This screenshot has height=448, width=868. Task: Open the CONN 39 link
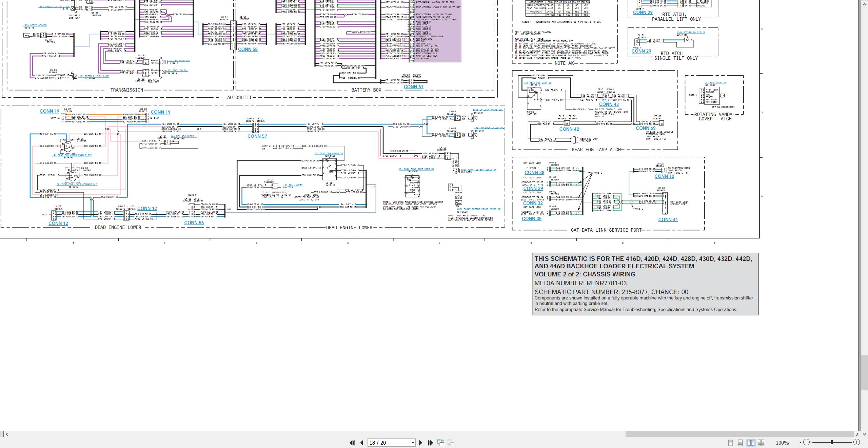pos(533,189)
